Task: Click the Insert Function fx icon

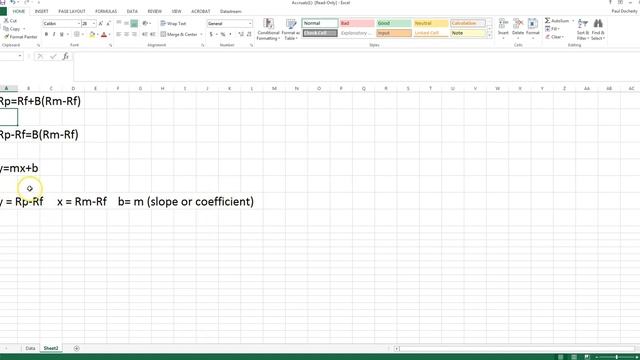Action: click(x=65, y=57)
